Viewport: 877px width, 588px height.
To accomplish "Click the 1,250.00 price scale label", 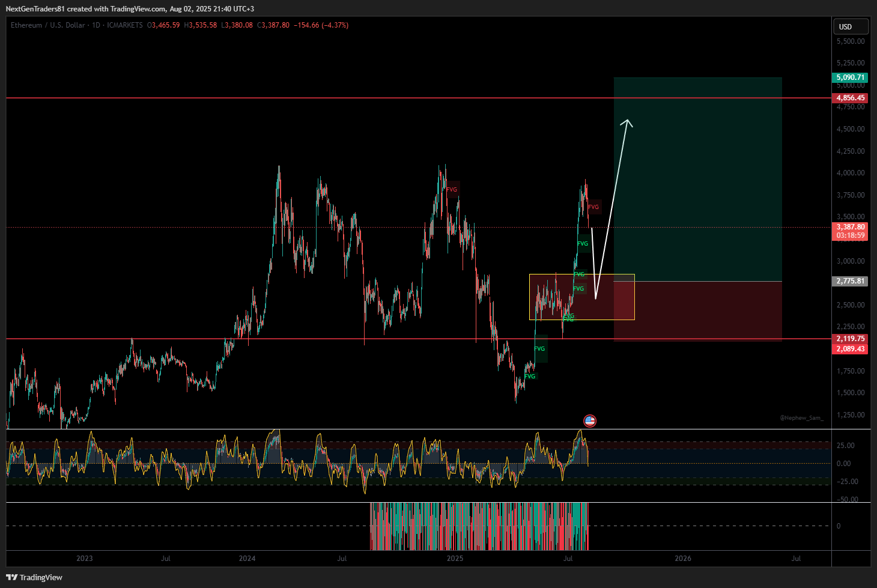I will [x=851, y=415].
